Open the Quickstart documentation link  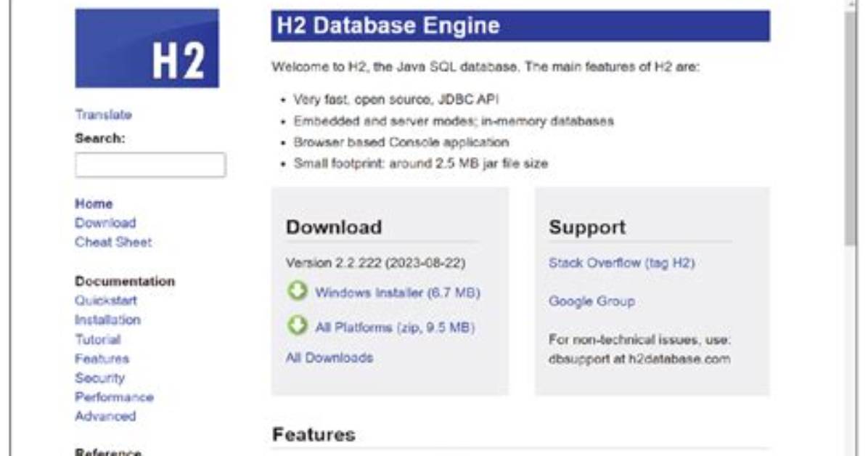[106, 301]
